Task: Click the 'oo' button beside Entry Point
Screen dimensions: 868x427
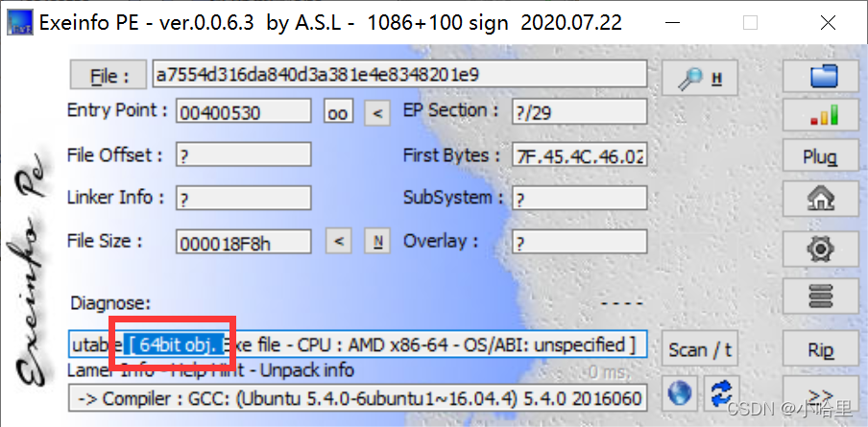Action: (338, 112)
